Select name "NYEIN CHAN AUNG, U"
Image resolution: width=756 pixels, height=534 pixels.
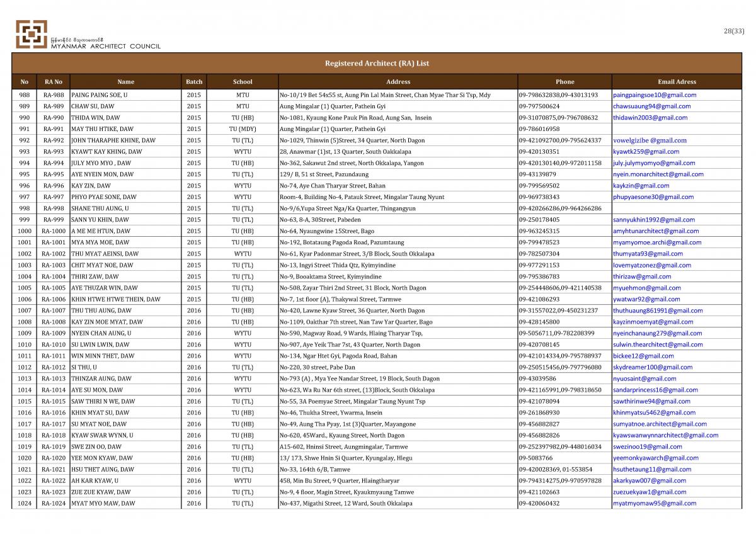101,333
